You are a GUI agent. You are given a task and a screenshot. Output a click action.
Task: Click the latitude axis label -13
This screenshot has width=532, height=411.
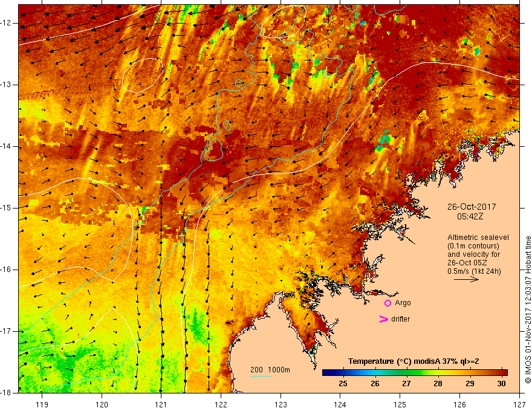point(6,85)
